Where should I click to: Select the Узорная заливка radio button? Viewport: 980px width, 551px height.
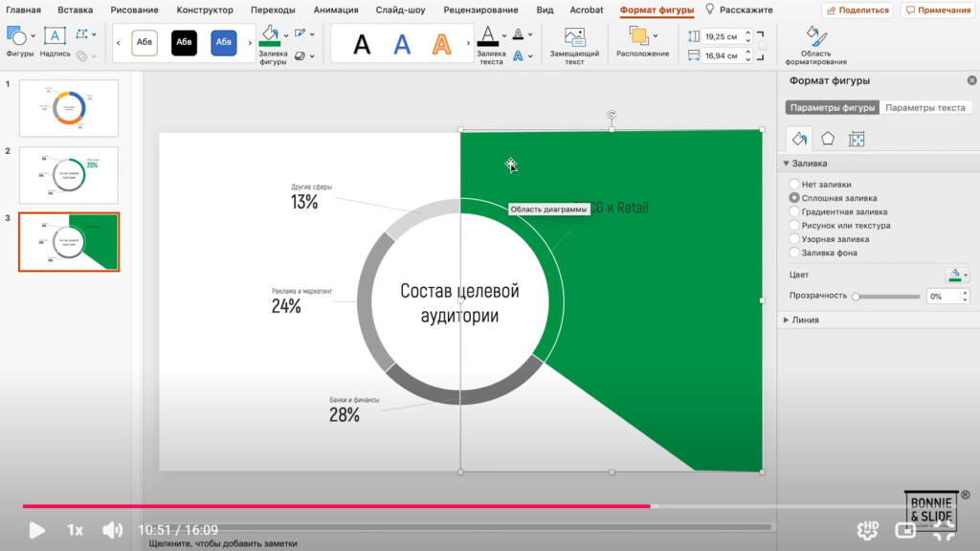click(x=793, y=239)
